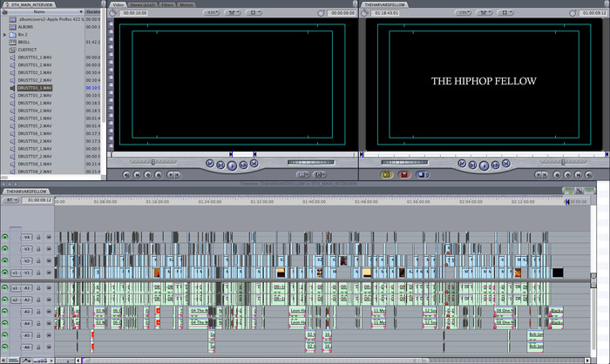The height and width of the screenshot is (364, 610).
Task: Expand the Bin 2 folder in Browser
Action: coord(4,35)
